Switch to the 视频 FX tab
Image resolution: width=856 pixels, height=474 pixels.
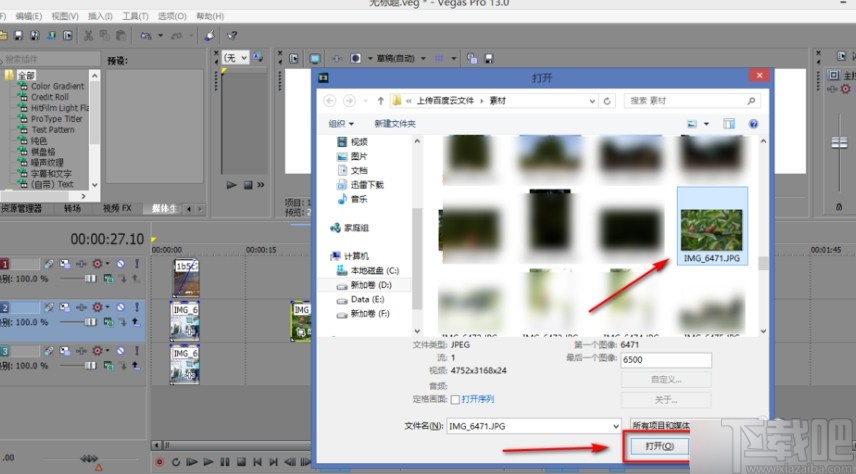117,209
